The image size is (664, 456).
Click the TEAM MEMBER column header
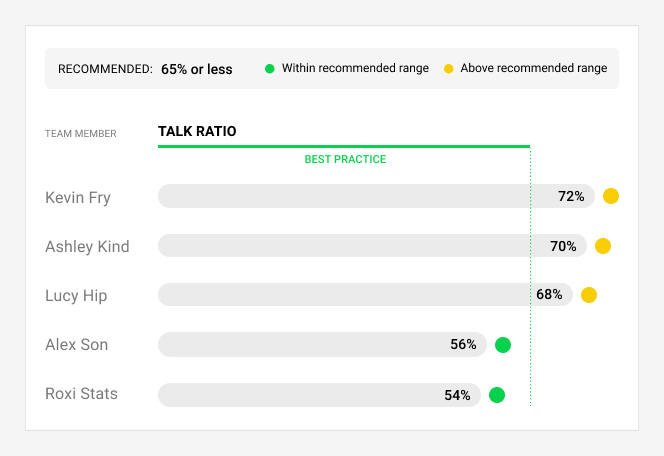click(80, 134)
